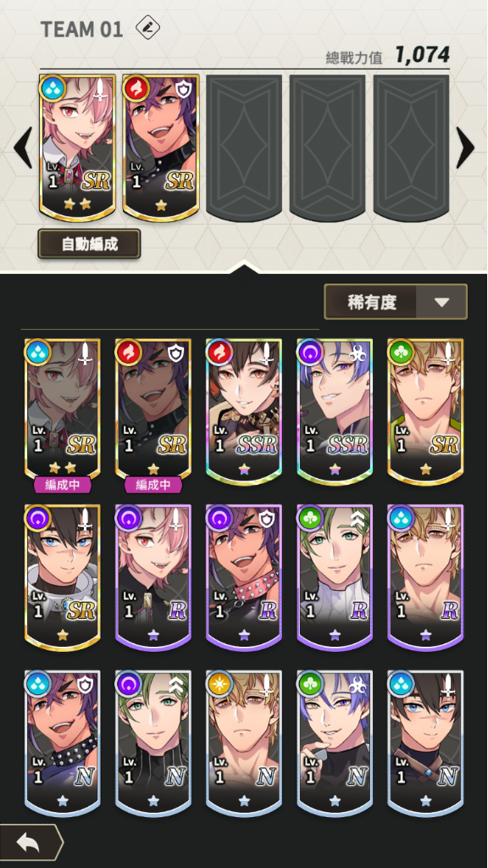This screenshot has height=868, width=488.
Task: Click the fire element icon on red-haired SSR card
Action: (x=219, y=353)
